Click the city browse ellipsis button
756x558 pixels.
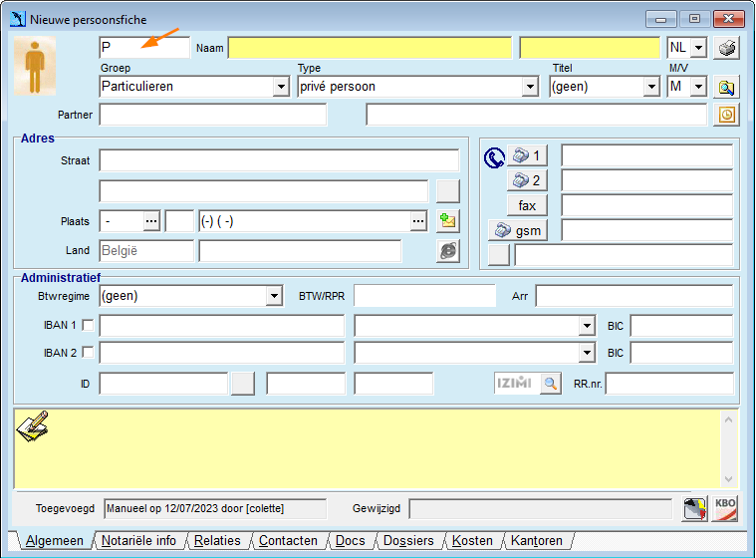tap(418, 221)
